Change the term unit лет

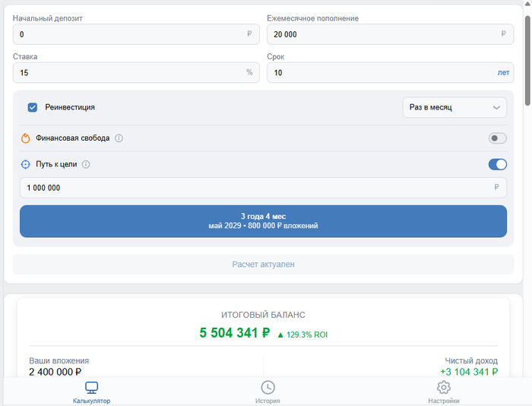503,73
